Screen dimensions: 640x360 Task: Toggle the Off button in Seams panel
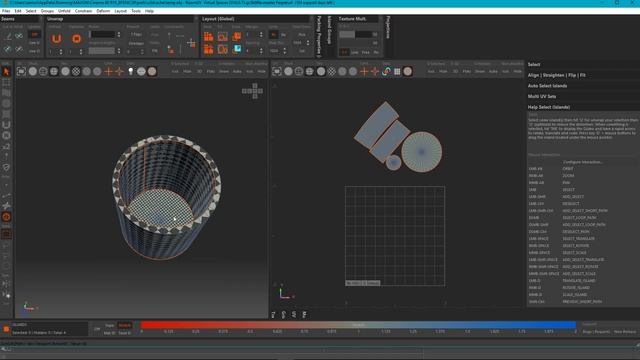(34, 35)
